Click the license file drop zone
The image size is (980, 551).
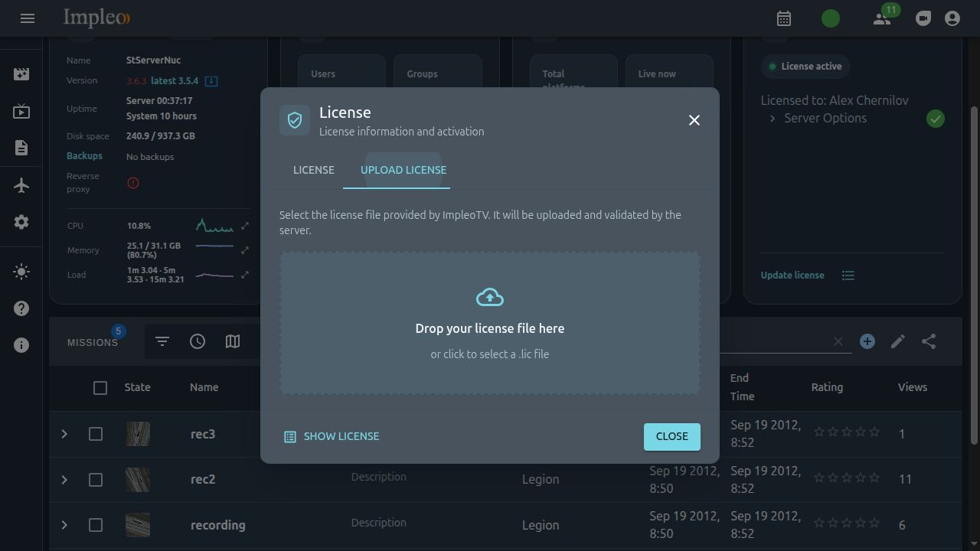(x=490, y=324)
